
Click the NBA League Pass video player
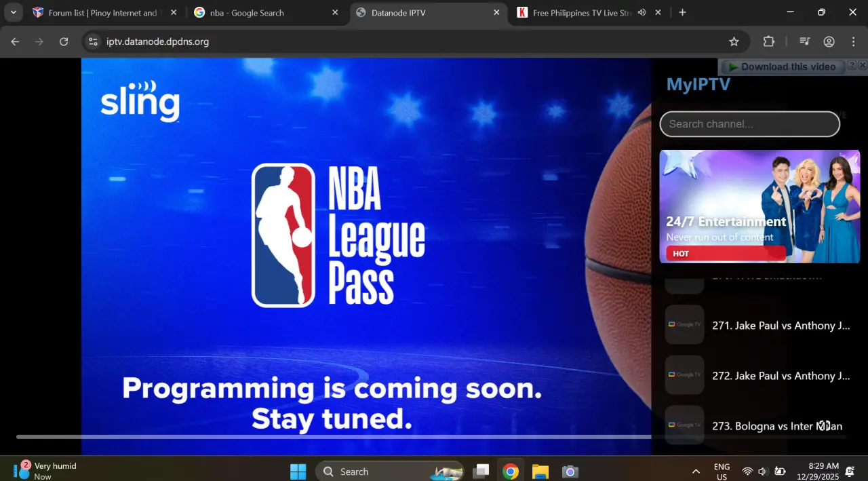click(366, 256)
